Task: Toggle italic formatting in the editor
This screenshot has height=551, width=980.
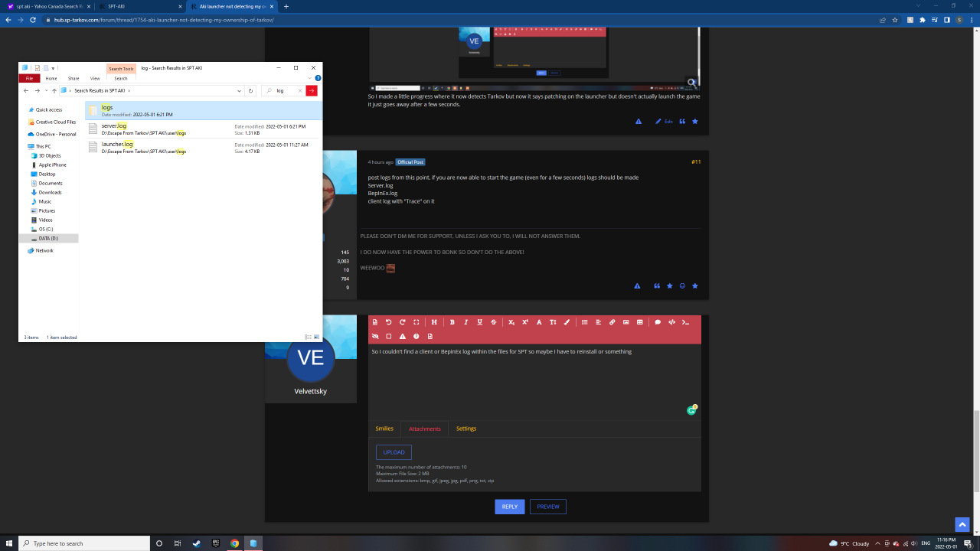Action: click(465, 322)
